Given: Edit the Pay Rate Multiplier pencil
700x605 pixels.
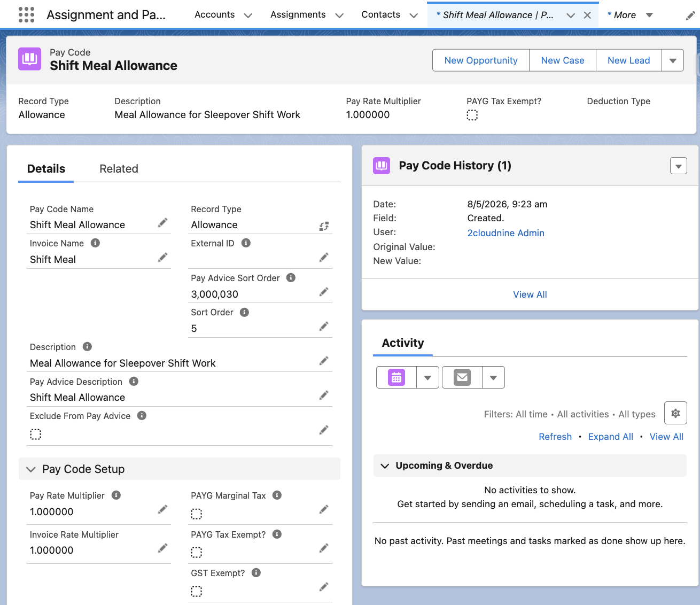Looking at the screenshot, I should (163, 510).
